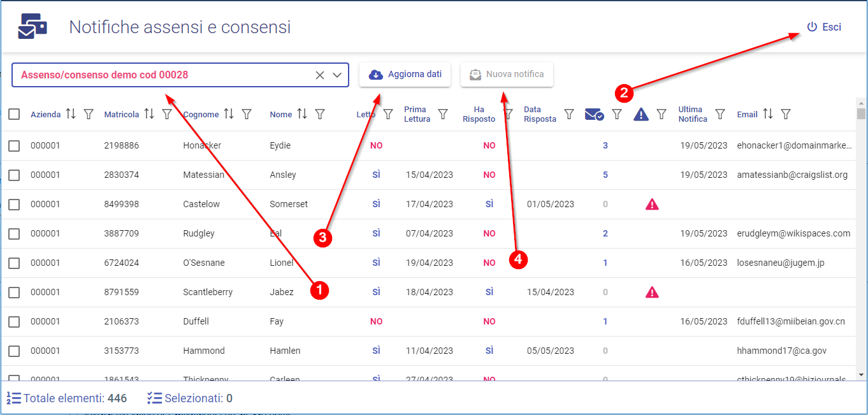Viewport: 868px width, 415px height.
Task: Filter by the Prima Lettura column
Action: 443,114
